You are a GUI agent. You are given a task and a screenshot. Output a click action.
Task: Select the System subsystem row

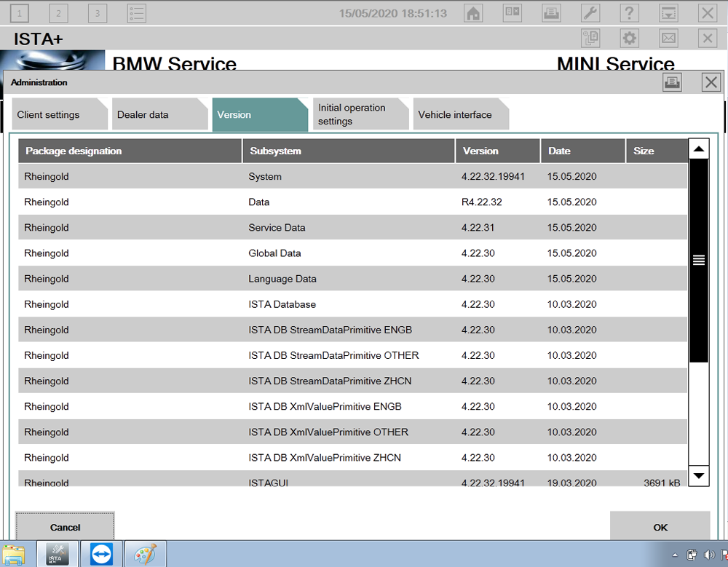pos(353,176)
